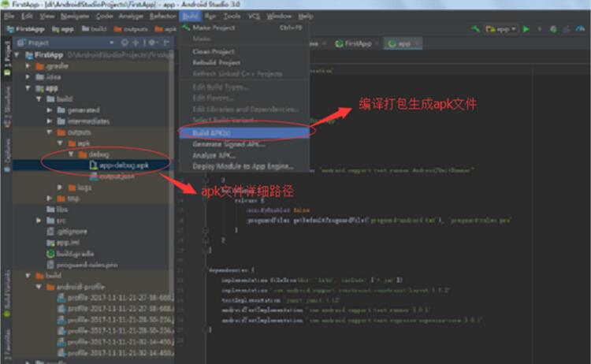
Task: Click the build.gradle green gradle icon
Action: tap(50, 254)
